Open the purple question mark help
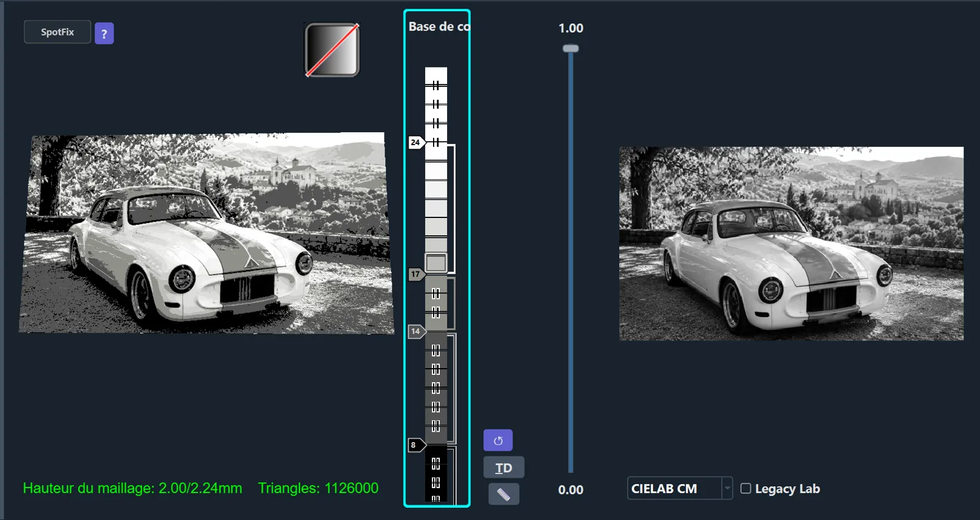The height and width of the screenshot is (520, 980). (104, 34)
